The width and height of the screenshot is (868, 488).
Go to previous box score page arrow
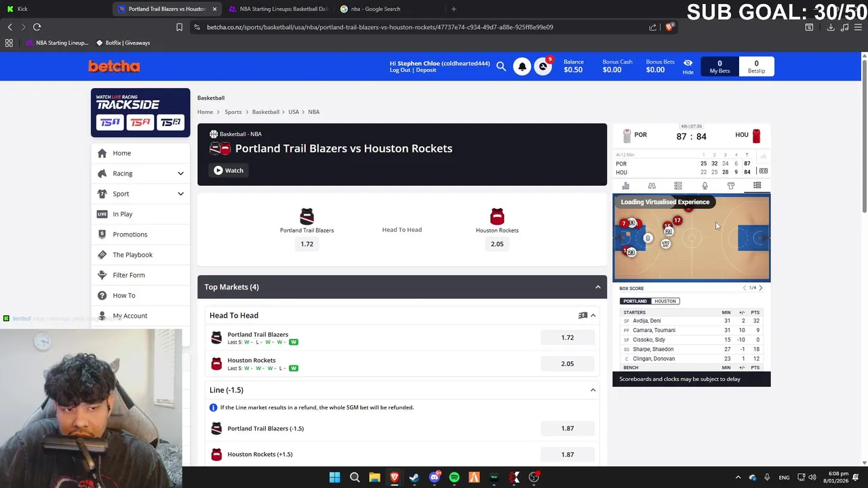(745, 288)
